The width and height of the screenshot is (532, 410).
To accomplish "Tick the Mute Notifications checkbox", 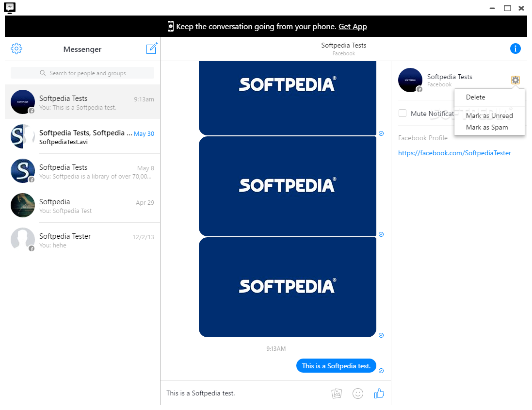I will (x=403, y=113).
